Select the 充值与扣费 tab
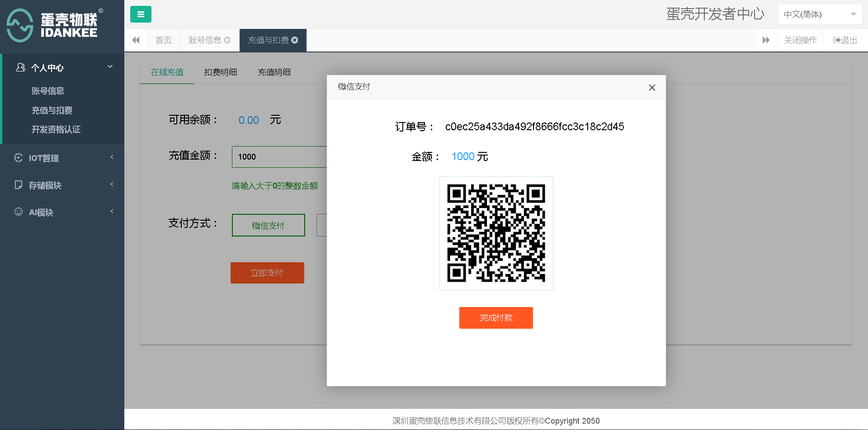868x430 pixels. (x=268, y=40)
